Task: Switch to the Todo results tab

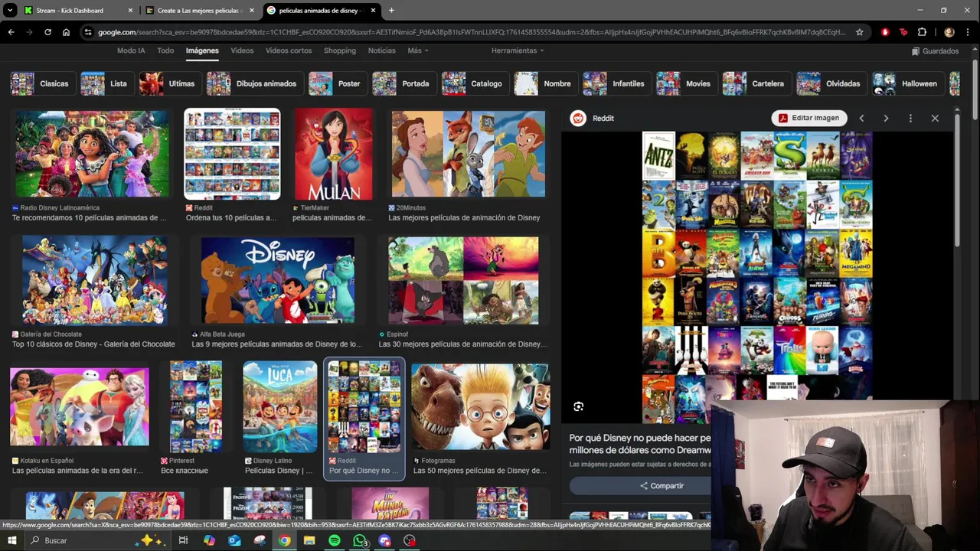Action: click(x=165, y=51)
